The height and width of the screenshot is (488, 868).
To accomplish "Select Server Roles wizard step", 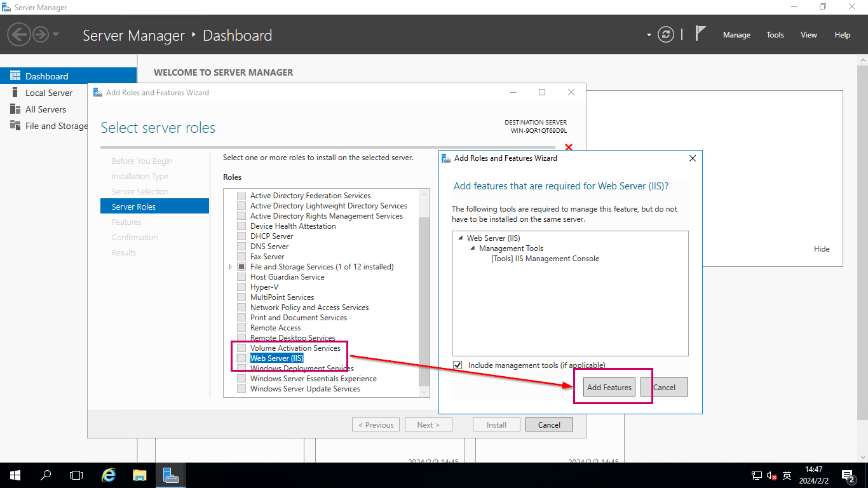I will 154,207.
